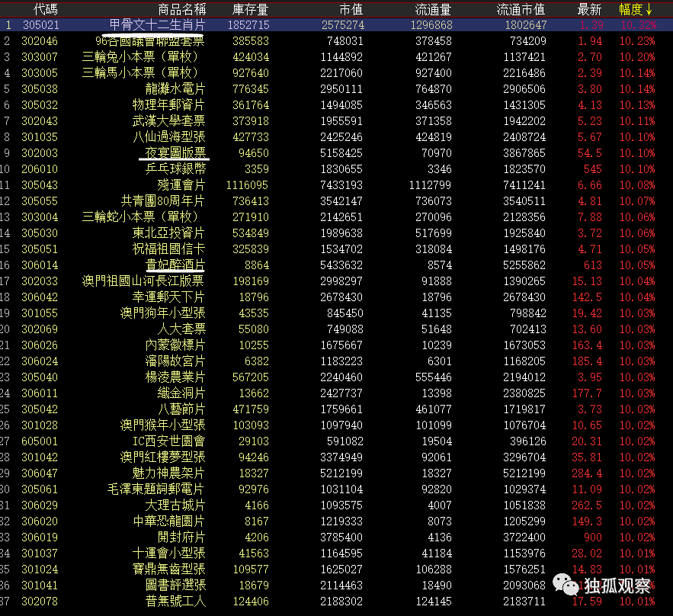Select row 楊凌農業片
The height and width of the screenshot is (616, 673).
337,377
